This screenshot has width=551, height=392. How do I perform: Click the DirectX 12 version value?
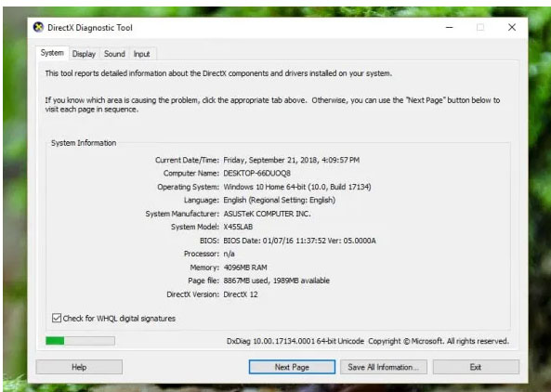[241, 294]
